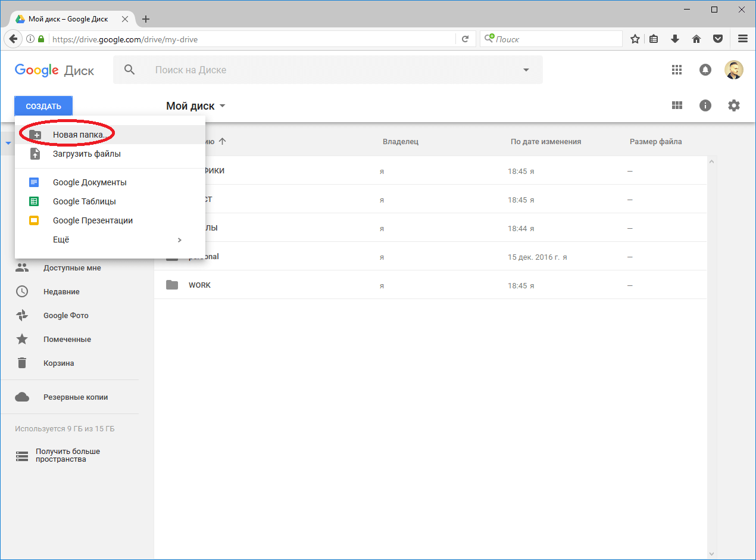Expand Ещё submenu arrow
This screenshot has width=756, height=560.
coord(180,240)
